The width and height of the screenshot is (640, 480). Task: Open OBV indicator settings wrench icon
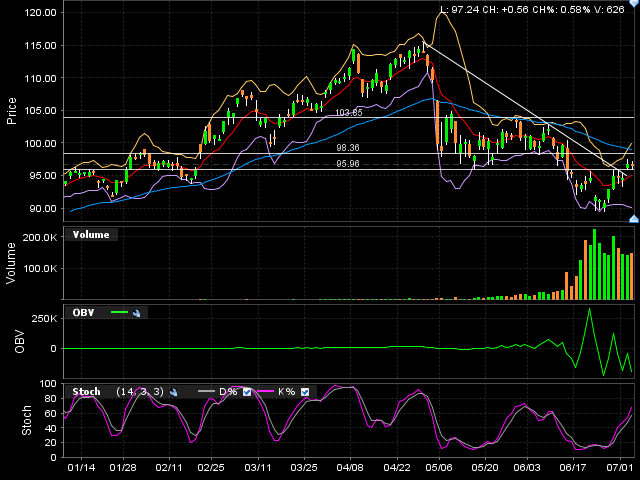click(136, 313)
